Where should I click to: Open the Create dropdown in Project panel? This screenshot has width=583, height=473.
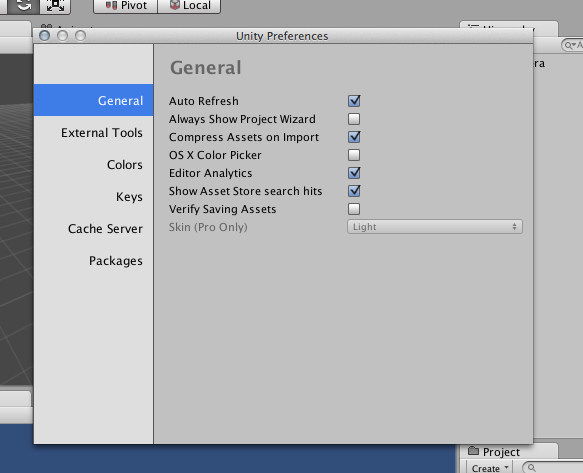[x=490, y=468]
